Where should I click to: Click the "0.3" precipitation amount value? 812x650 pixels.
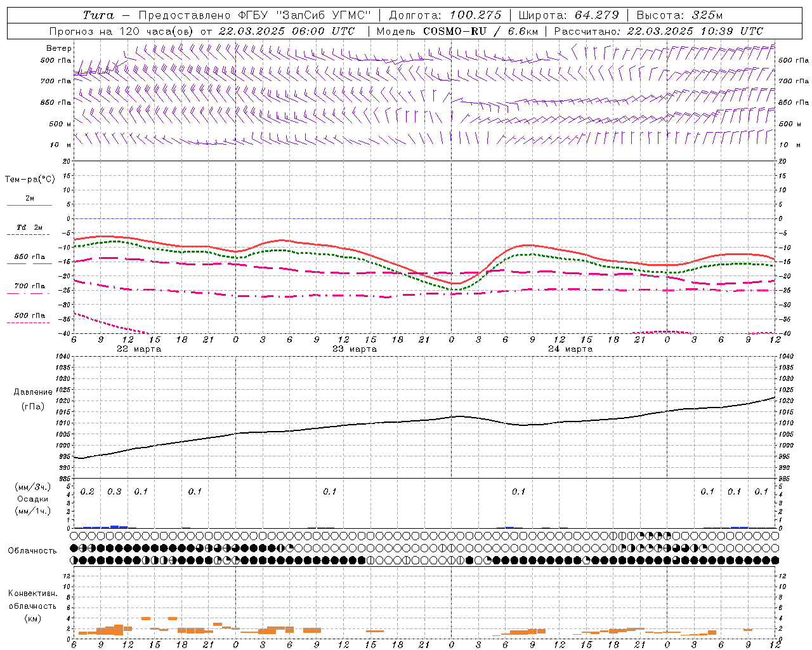[114, 492]
